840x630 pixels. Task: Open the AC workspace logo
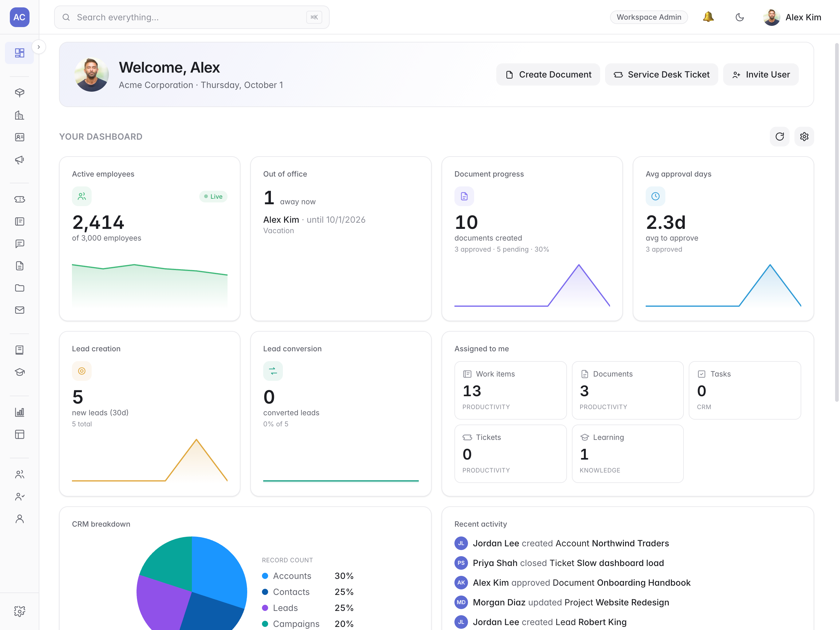(x=19, y=17)
